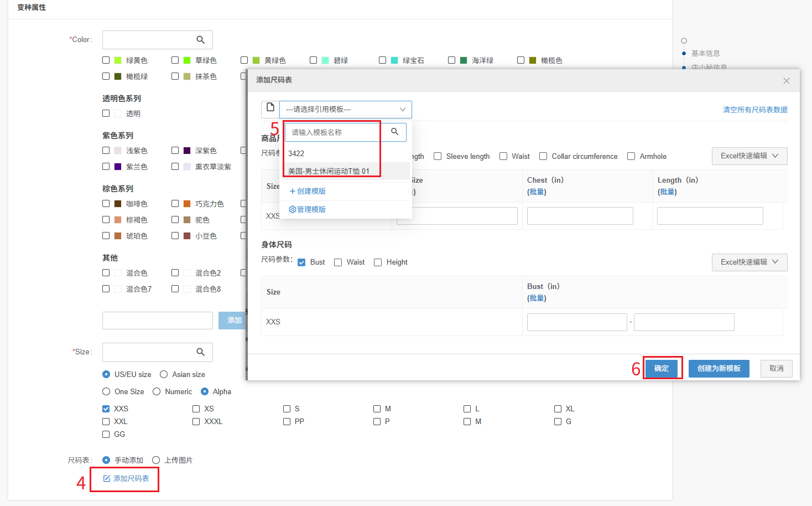Click the document icon beside template dropdown
The width and height of the screenshot is (812, 506).
[270, 108]
